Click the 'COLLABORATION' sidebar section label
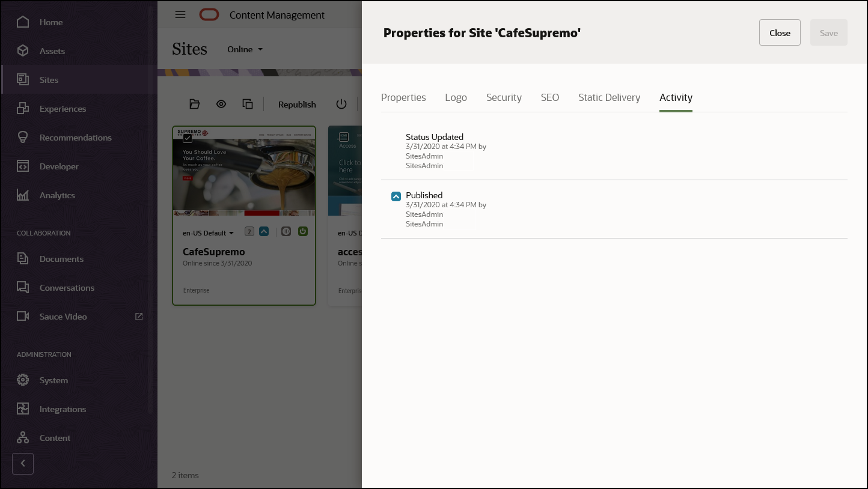 point(43,233)
